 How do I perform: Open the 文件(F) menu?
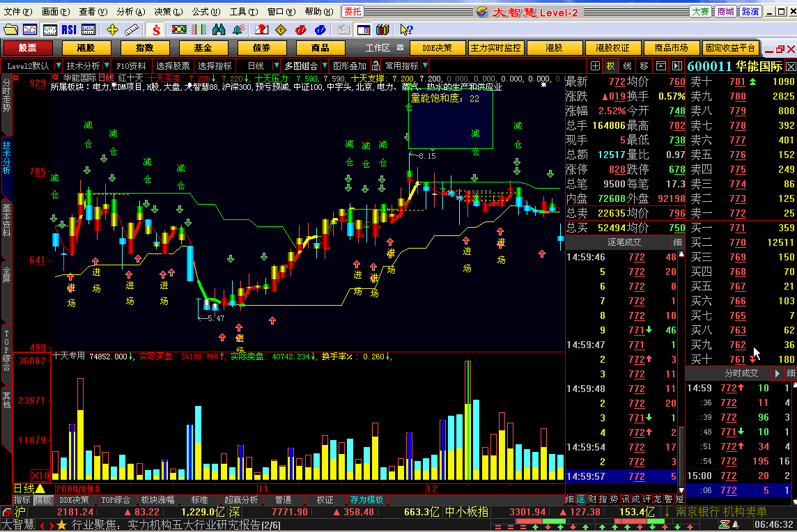click(x=18, y=11)
